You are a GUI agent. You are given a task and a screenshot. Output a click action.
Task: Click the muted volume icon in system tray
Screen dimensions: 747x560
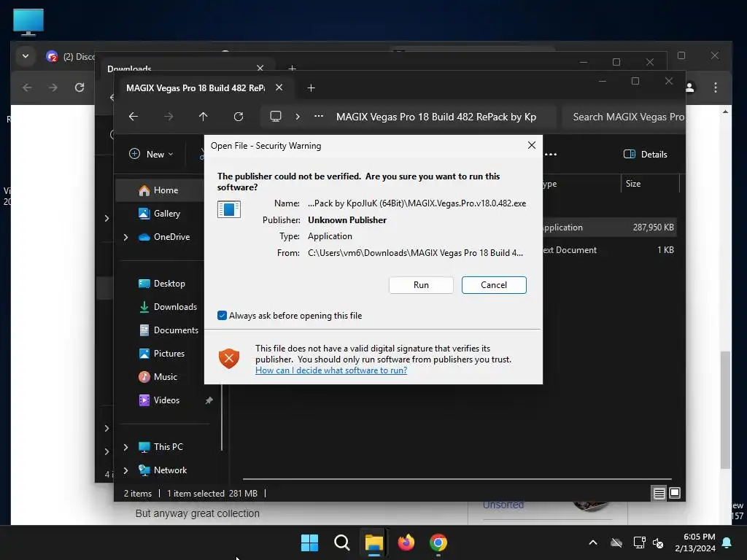(659, 542)
